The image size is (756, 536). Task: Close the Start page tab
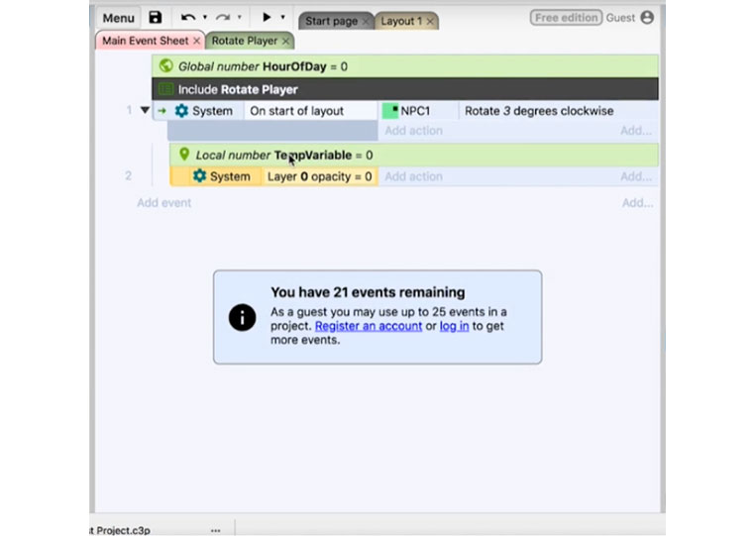[x=365, y=22]
